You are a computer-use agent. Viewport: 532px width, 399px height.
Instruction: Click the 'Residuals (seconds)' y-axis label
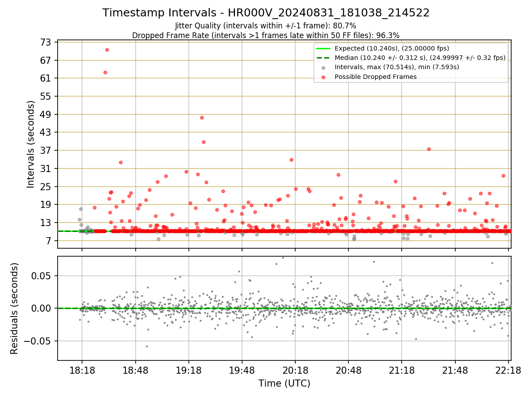click(15, 309)
